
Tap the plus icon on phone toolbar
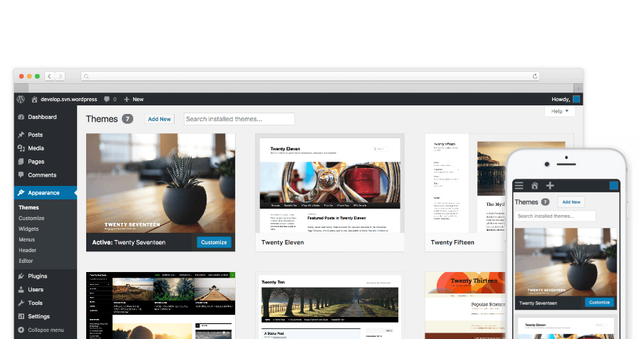[549, 186]
